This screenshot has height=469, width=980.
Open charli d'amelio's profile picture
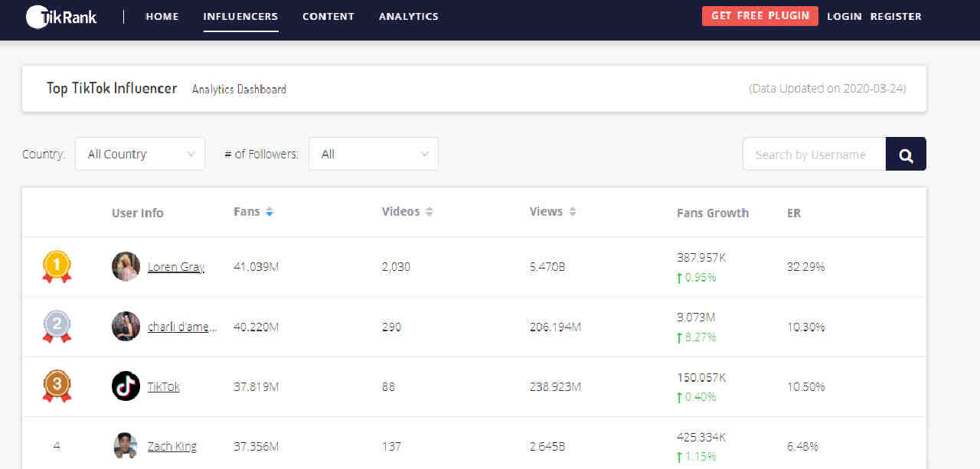[x=126, y=327]
